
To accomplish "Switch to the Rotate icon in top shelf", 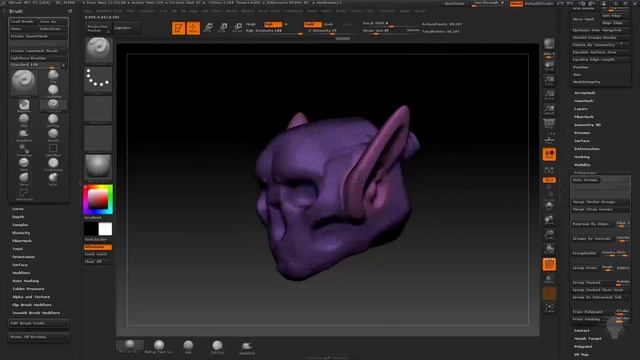I will point(238,28).
